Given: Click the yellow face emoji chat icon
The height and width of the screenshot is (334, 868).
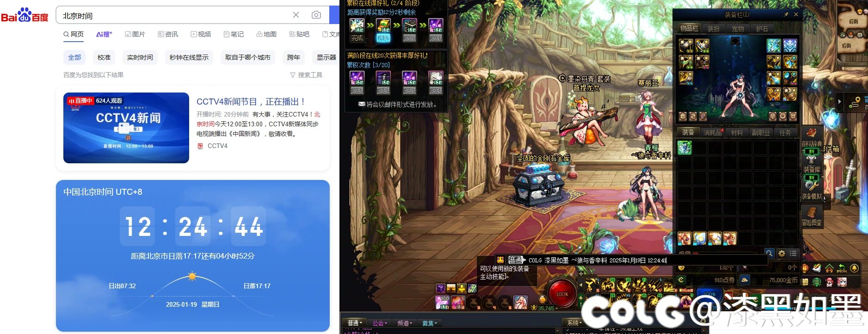Looking at the screenshot, I should (x=500, y=260).
